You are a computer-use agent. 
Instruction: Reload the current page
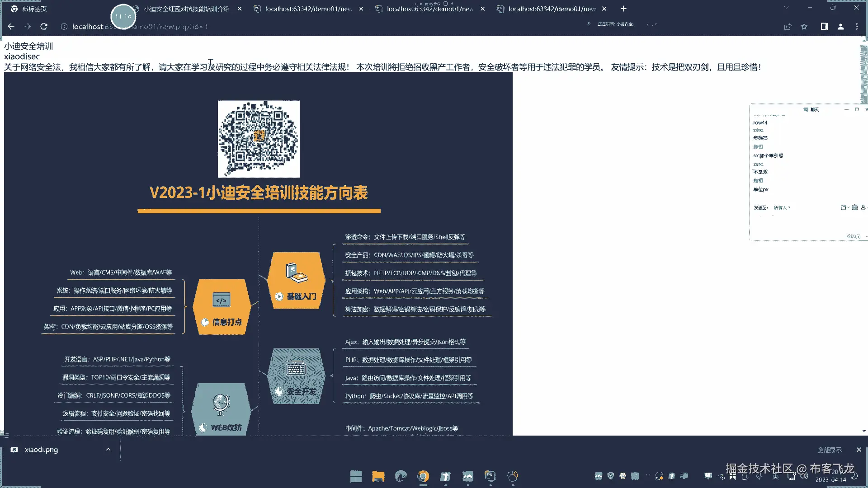click(x=44, y=27)
